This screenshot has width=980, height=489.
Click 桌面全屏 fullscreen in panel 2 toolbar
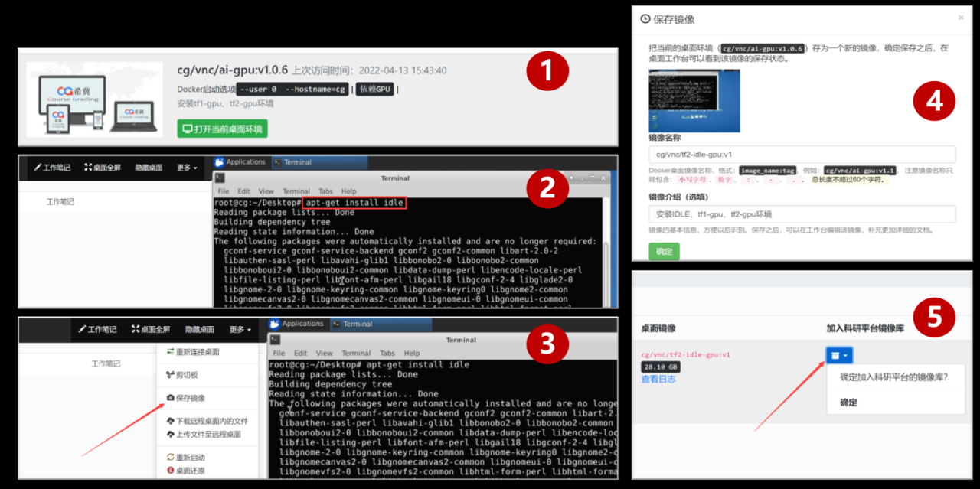[103, 168]
